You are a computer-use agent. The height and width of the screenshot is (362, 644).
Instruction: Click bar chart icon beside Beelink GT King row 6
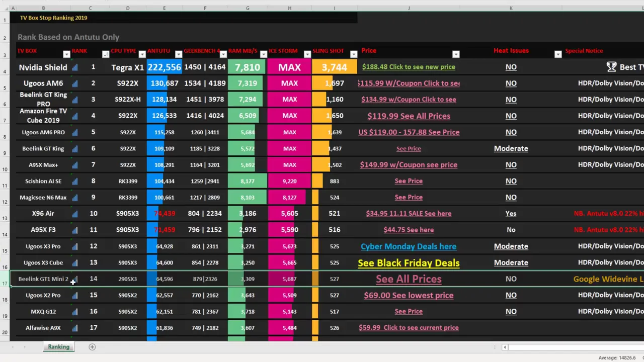click(75, 149)
